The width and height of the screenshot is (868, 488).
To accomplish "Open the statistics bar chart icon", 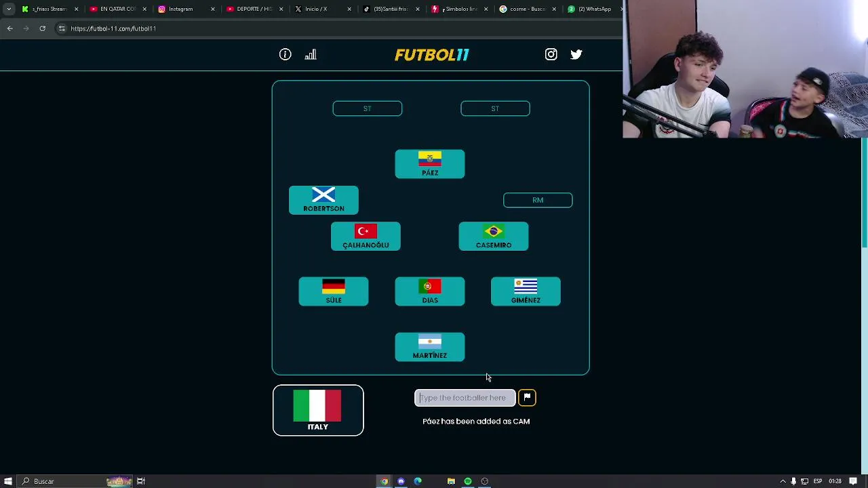I will pyautogui.click(x=311, y=55).
